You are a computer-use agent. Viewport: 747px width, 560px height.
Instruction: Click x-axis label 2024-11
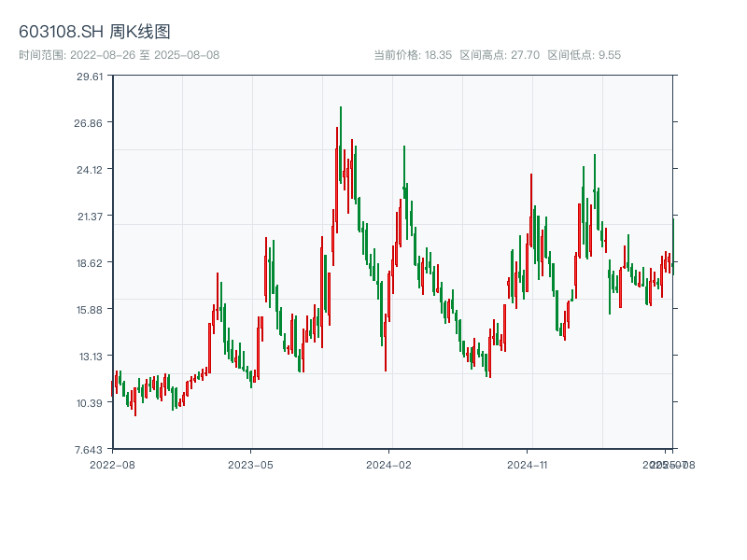(527, 465)
